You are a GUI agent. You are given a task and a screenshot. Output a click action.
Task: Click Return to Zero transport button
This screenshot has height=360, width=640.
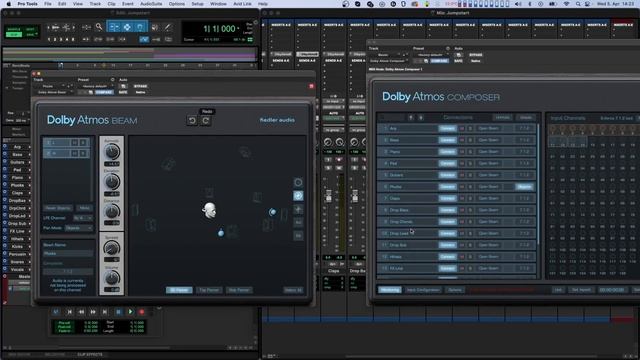click(x=69, y=312)
